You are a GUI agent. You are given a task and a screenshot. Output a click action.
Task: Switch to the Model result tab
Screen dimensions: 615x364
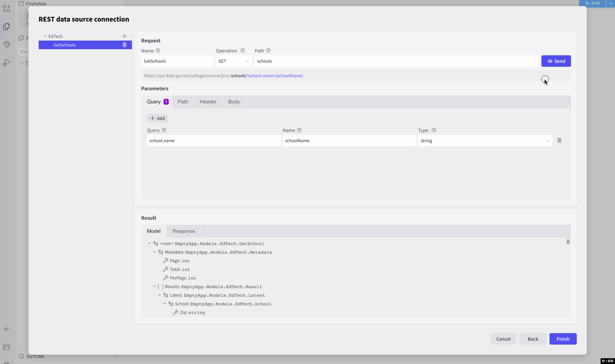click(154, 231)
